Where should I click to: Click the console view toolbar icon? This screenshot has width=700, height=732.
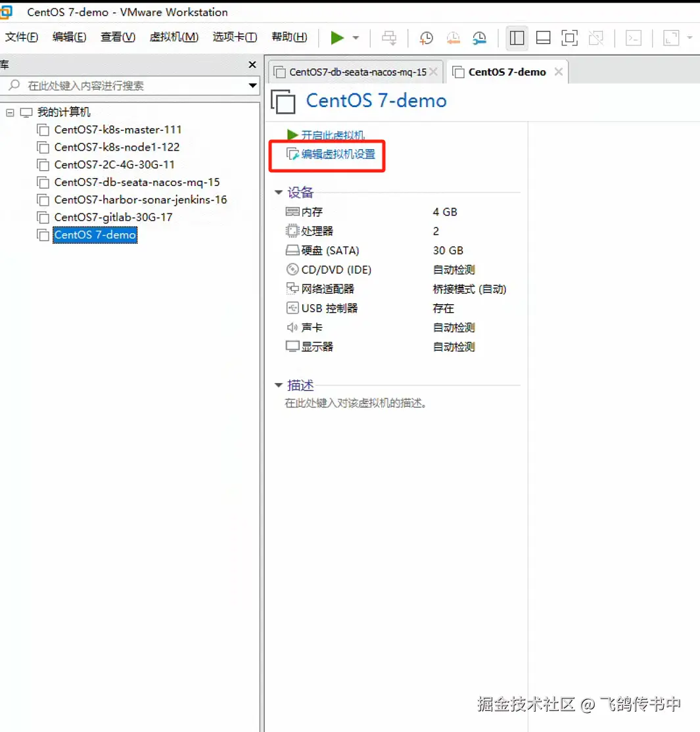[634, 38]
